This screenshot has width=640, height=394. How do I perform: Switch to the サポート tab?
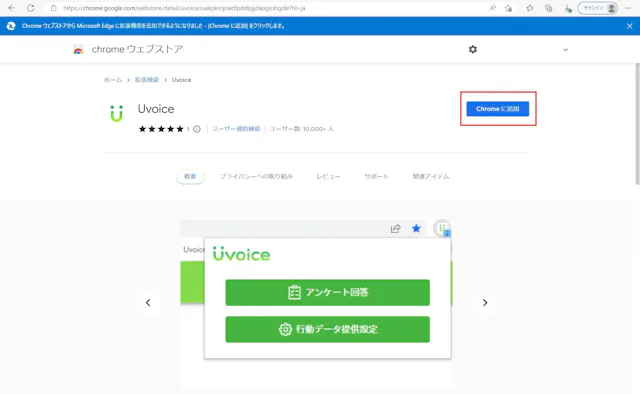click(376, 176)
